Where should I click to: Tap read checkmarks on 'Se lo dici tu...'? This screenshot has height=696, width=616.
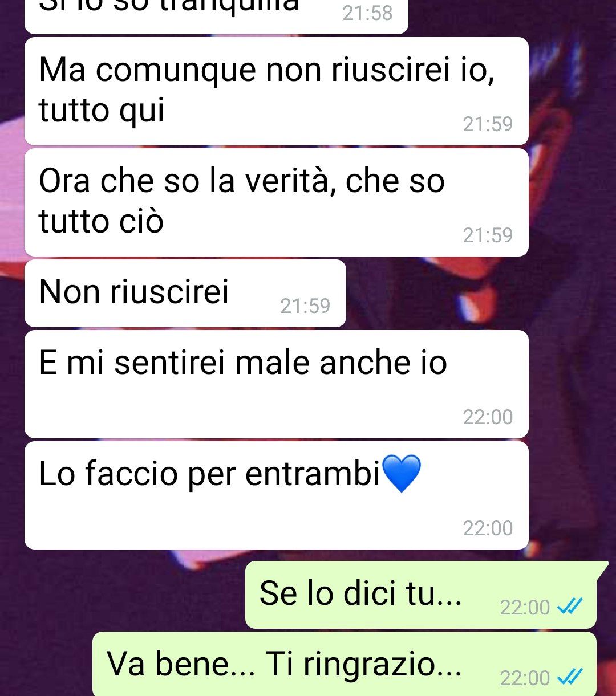click(x=570, y=607)
